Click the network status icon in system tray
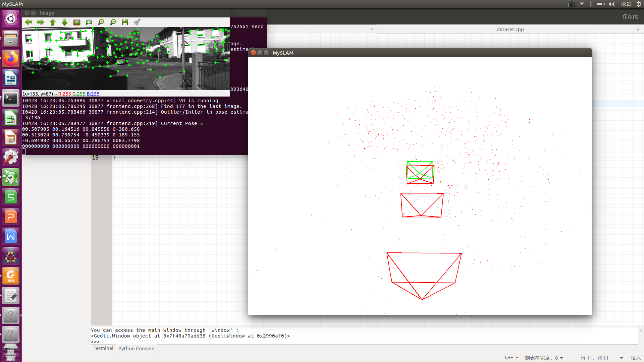 click(x=581, y=4)
